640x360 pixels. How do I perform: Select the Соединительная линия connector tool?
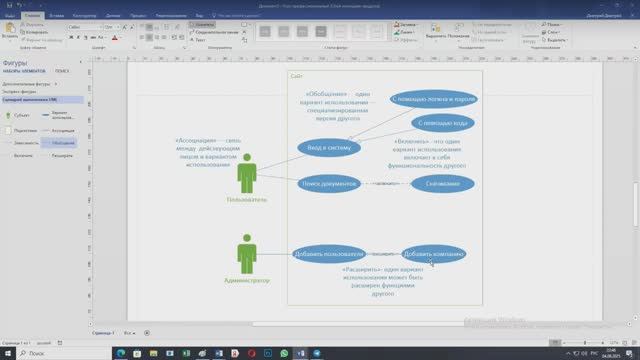point(214,32)
